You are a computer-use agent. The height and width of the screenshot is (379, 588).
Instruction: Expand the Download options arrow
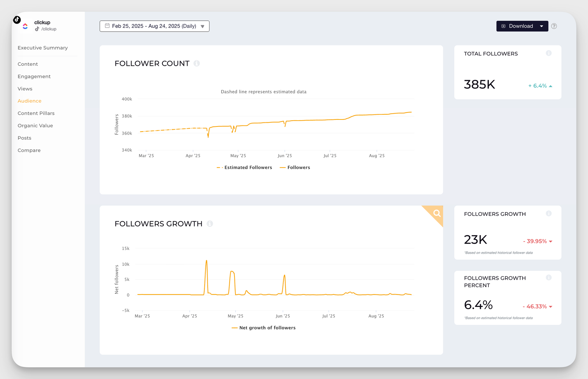click(541, 26)
